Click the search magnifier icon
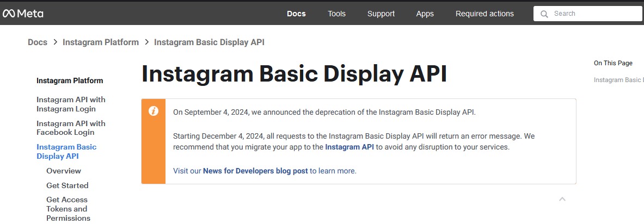Image resolution: width=644 pixels, height=224 pixels. [x=544, y=14]
